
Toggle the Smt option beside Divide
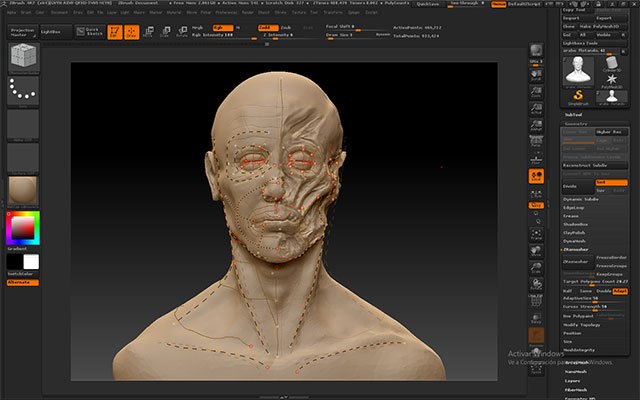[x=611, y=182]
